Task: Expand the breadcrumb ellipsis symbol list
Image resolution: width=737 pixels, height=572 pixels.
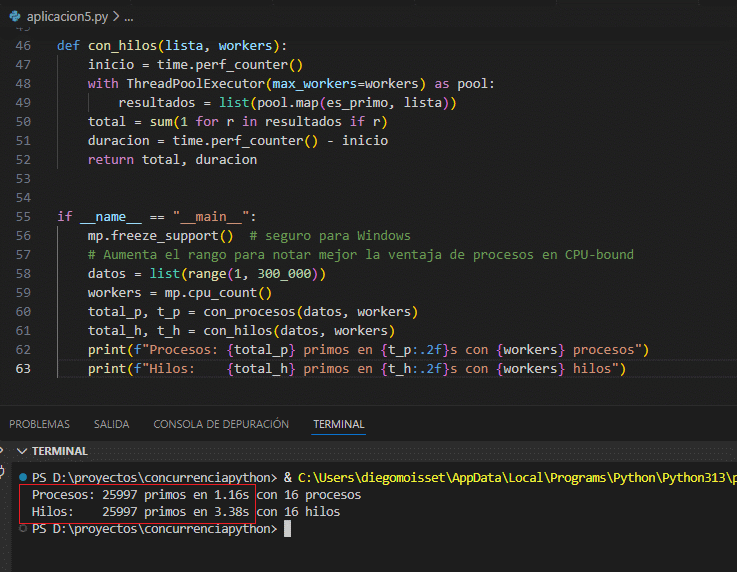Action: tap(128, 17)
